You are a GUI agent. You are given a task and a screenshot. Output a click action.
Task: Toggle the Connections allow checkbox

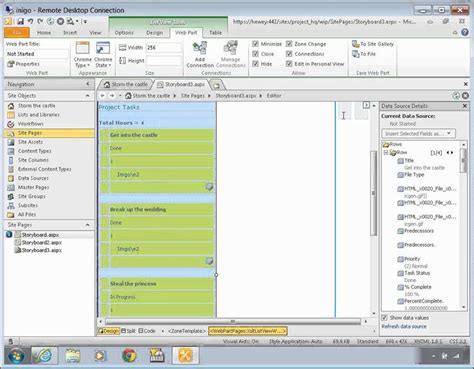pos(289,54)
